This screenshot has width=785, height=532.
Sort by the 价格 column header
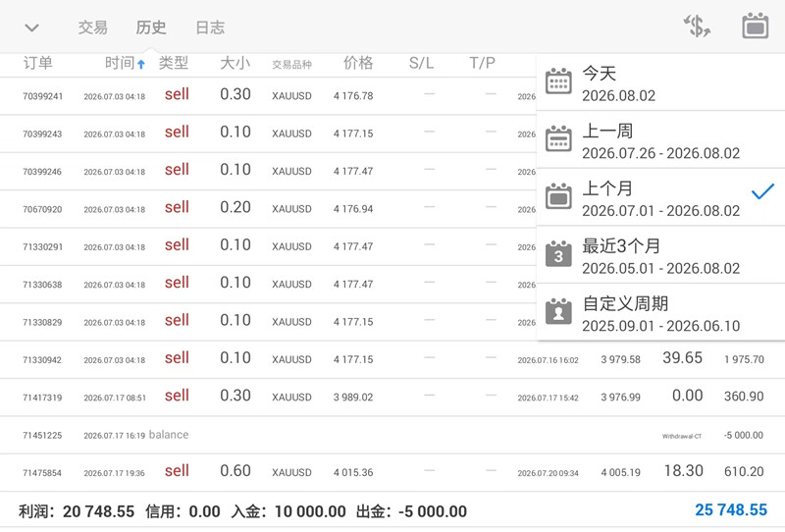[x=358, y=63]
